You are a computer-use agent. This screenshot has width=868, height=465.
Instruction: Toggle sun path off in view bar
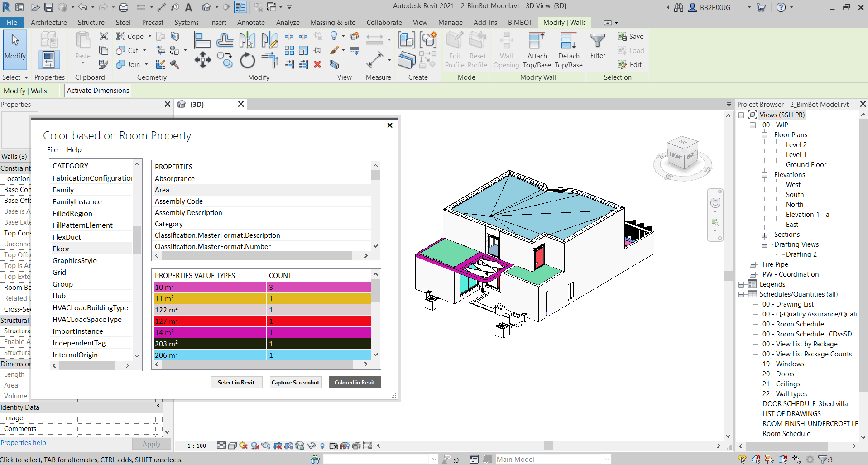pos(243,446)
